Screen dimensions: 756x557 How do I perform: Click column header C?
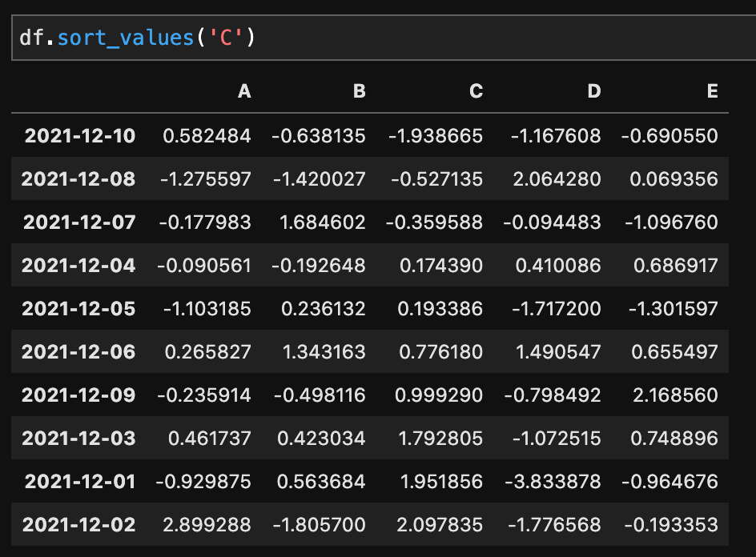tap(477, 91)
